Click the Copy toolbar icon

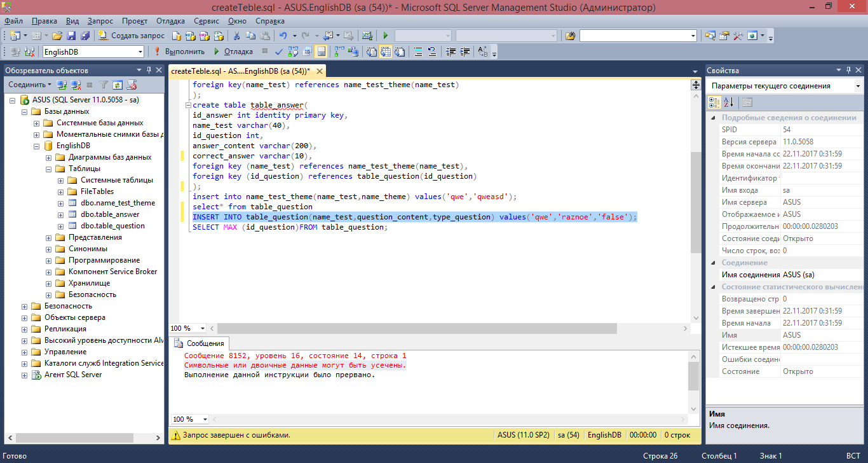(x=250, y=36)
